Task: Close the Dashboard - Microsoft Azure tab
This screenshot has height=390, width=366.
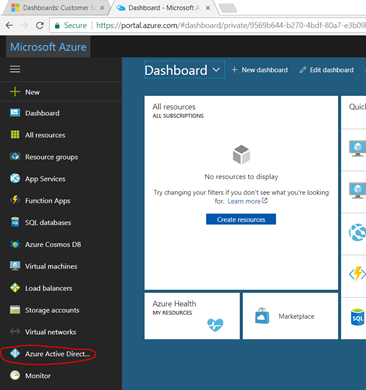Action: pos(208,8)
